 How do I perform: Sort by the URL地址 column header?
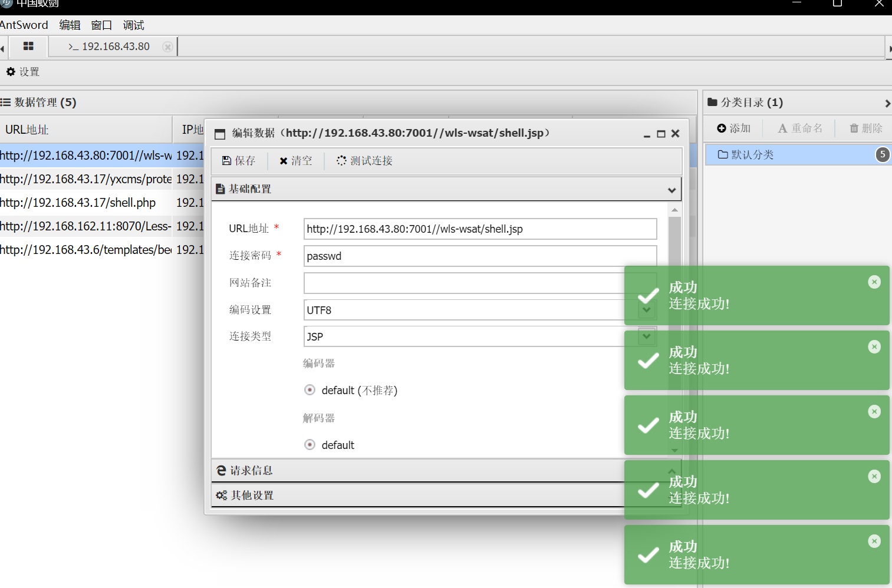click(x=85, y=130)
